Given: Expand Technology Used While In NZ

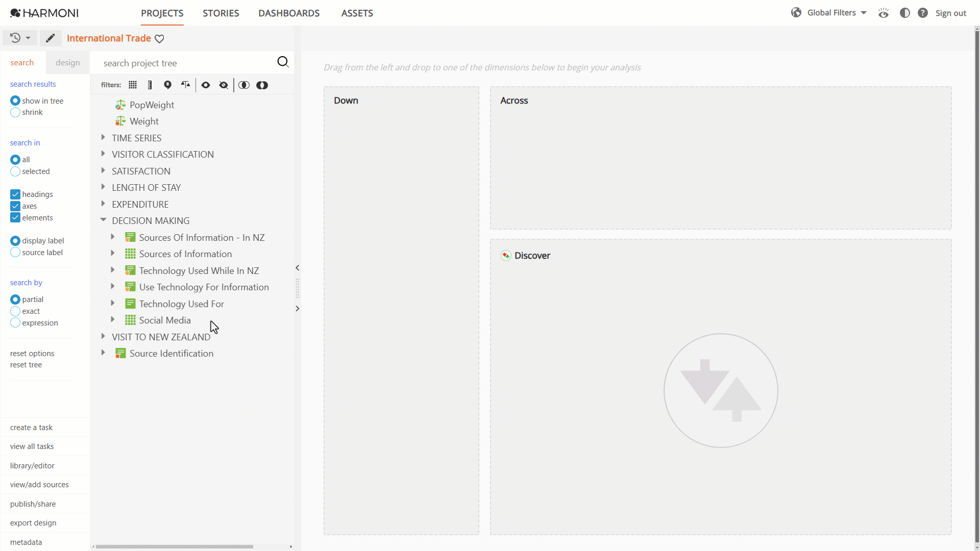Looking at the screenshot, I should tap(113, 270).
